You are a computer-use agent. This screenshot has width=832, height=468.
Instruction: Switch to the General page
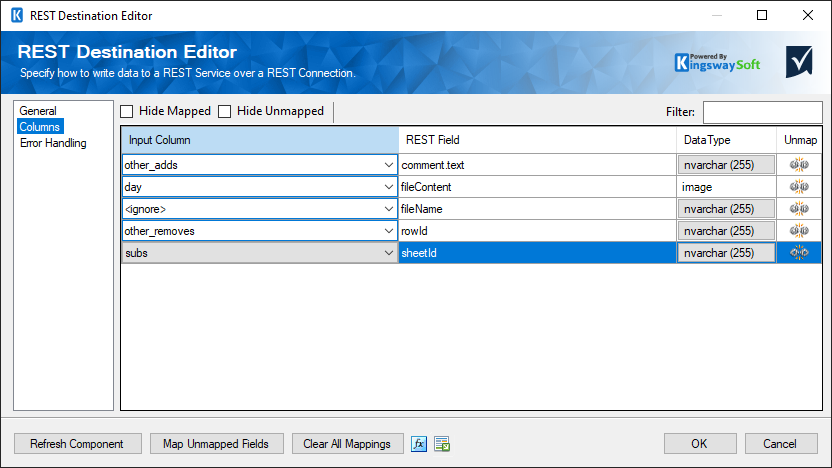38,111
